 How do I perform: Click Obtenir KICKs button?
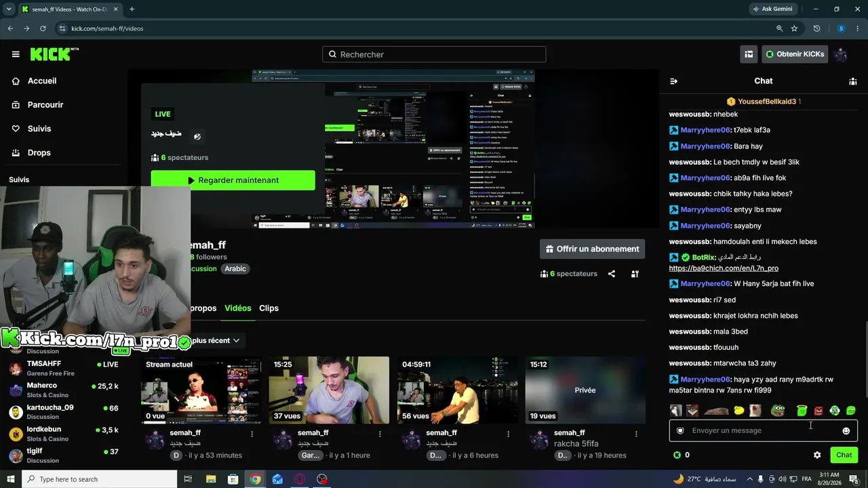click(x=795, y=54)
